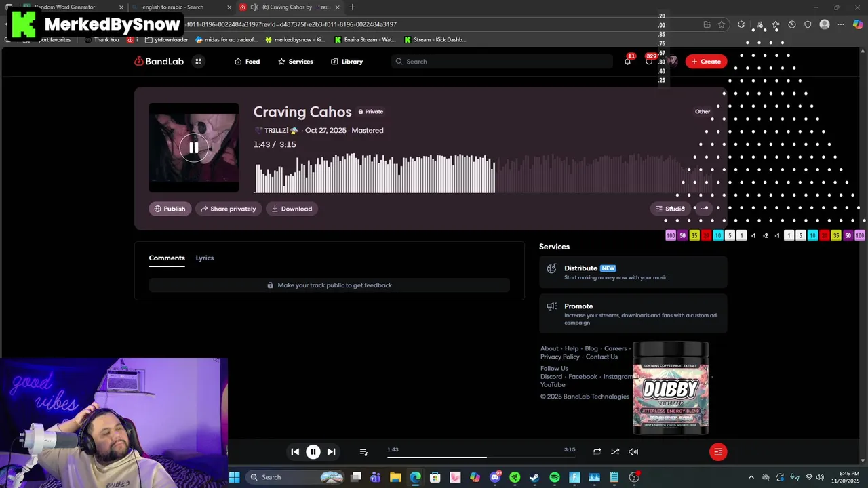The width and height of the screenshot is (868, 488).
Task: Go to the Feed page
Action: [x=247, y=61]
